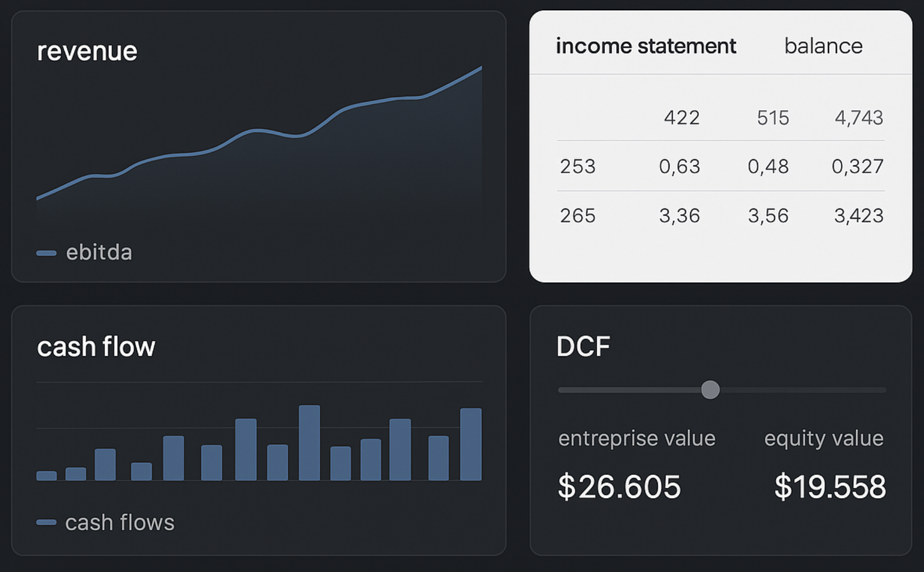Viewport: 924px width, 572px height.
Task: Click the tallest bar in cash flow chart
Action: [309, 443]
